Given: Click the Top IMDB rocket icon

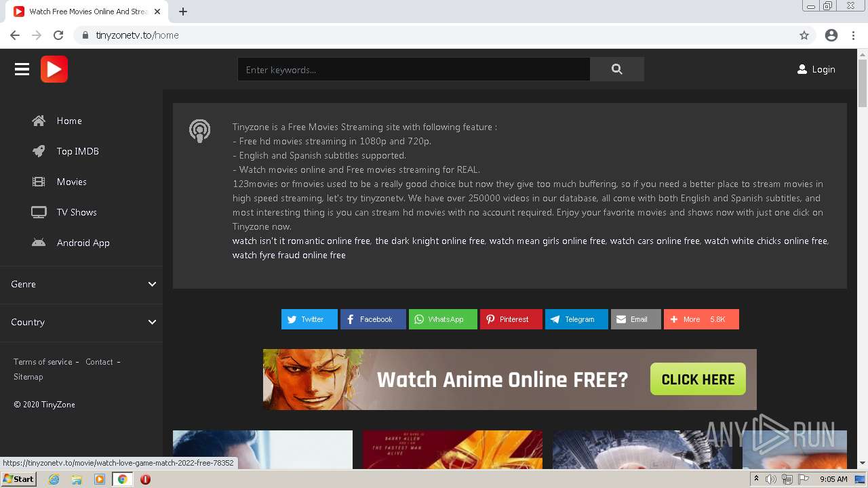Looking at the screenshot, I should [x=39, y=151].
